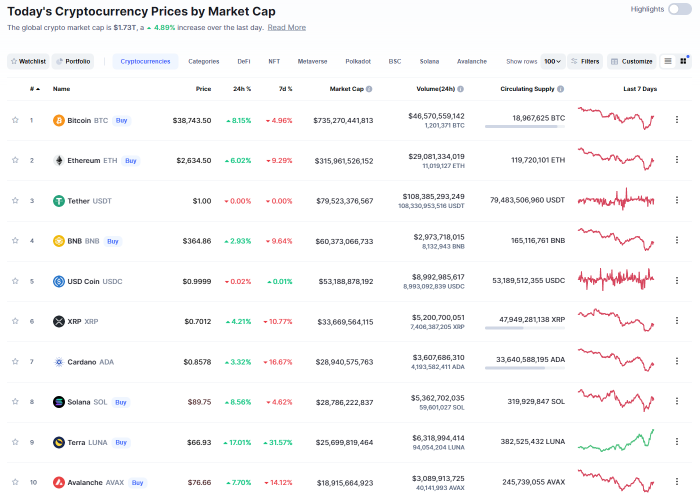The height and width of the screenshot is (502, 700).
Task: Toggle the Highlights switch
Action: coord(679,9)
